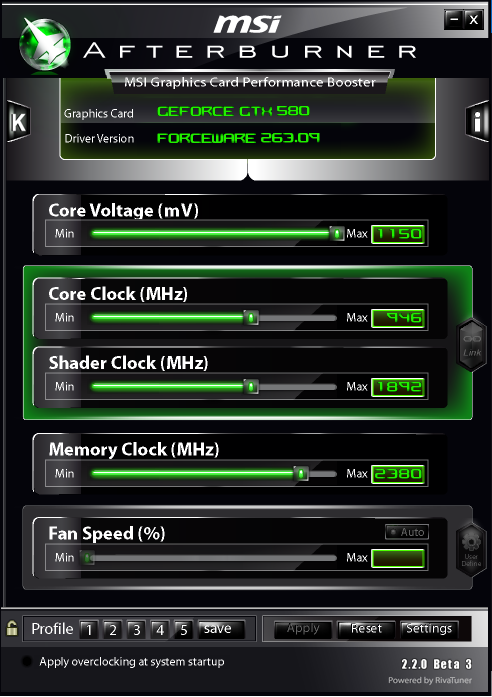Click the Memory Clock slider handle
The image size is (492, 697).
coord(301,474)
